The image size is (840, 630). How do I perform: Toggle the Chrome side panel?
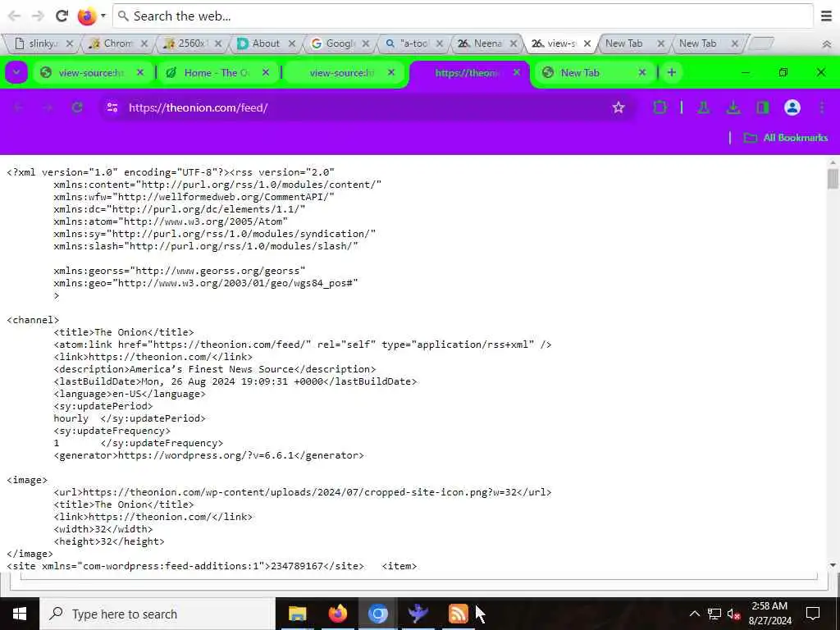762,107
